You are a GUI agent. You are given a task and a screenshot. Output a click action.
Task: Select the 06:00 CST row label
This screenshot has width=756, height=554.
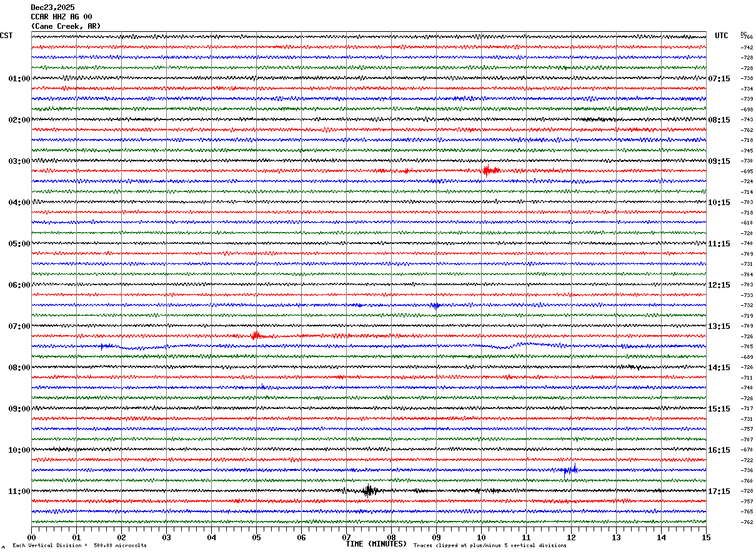[x=19, y=285]
